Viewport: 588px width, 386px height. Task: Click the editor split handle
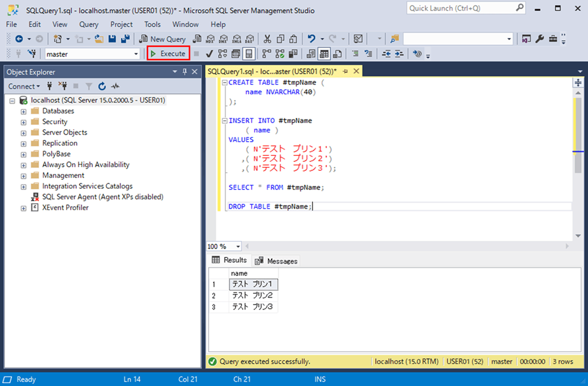[x=578, y=82]
